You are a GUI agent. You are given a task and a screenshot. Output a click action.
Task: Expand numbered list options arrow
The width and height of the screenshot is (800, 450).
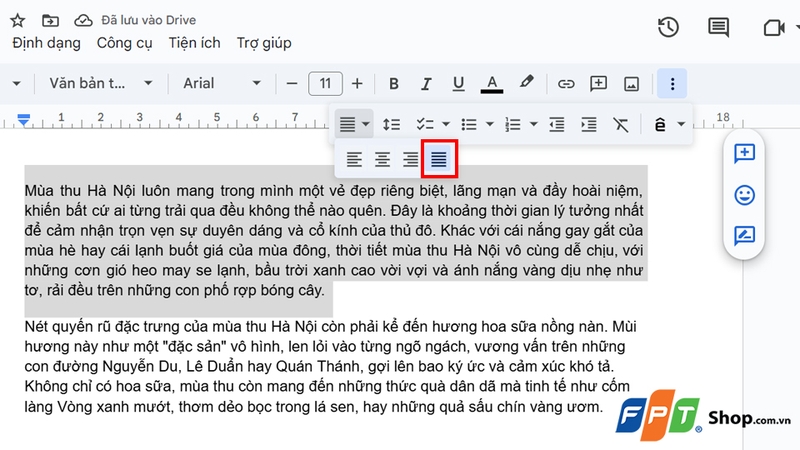point(533,124)
